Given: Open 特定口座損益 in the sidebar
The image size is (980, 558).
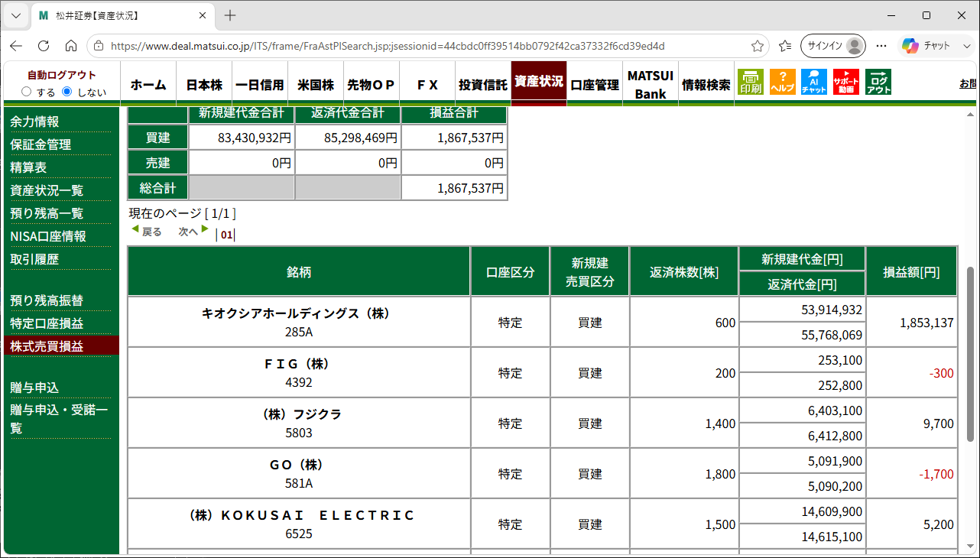Looking at the screenshot, I should (47, 323).
